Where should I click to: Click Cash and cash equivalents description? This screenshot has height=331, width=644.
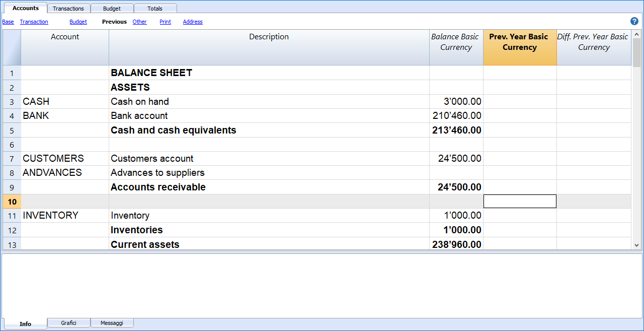click(269, 130)
